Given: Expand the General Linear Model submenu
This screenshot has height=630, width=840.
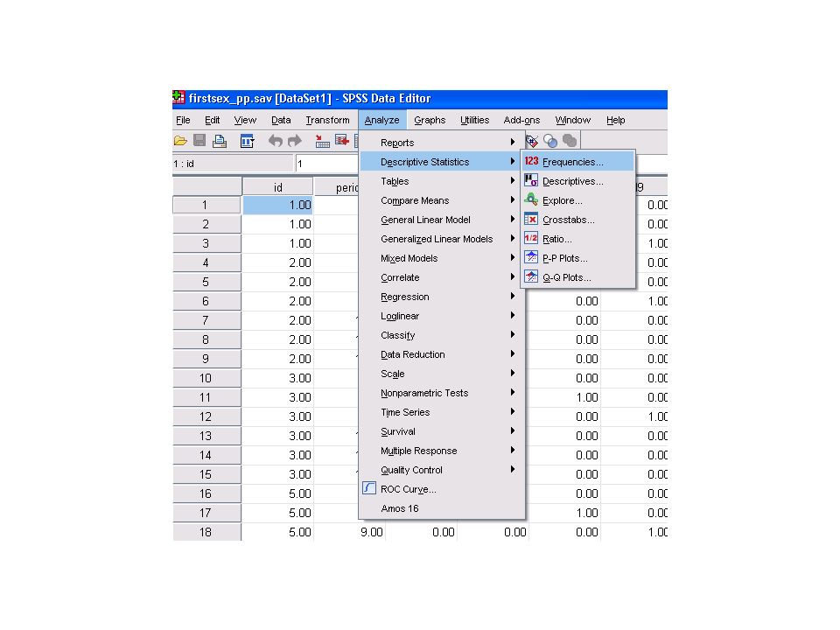Looking at the screenshot, I should point(441,220).
